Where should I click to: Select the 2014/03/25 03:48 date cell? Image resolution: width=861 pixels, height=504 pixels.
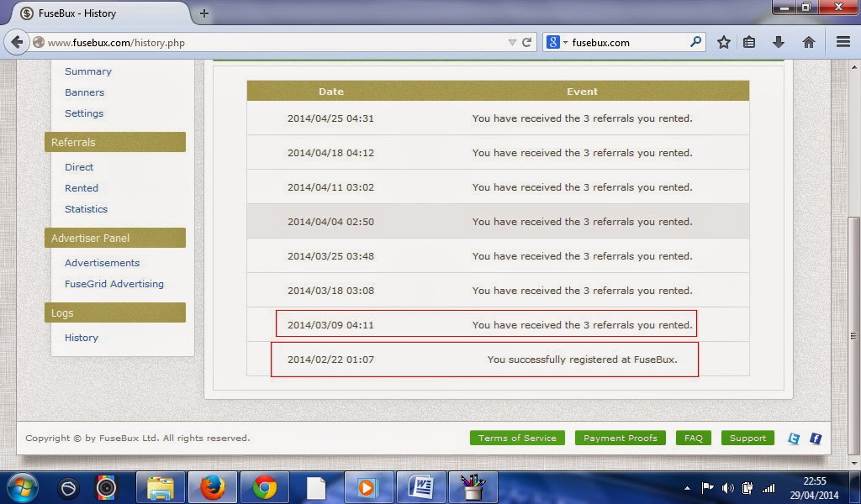tap(330, 255)
